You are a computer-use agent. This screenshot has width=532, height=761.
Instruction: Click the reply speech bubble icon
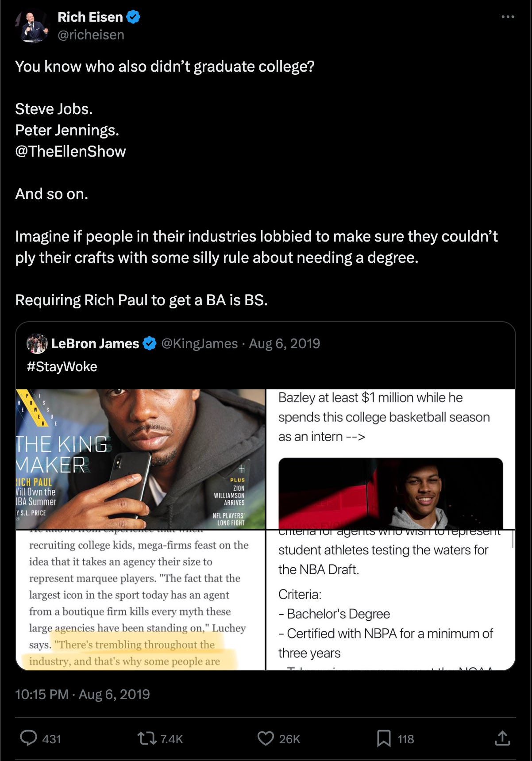tap(29, 738)
